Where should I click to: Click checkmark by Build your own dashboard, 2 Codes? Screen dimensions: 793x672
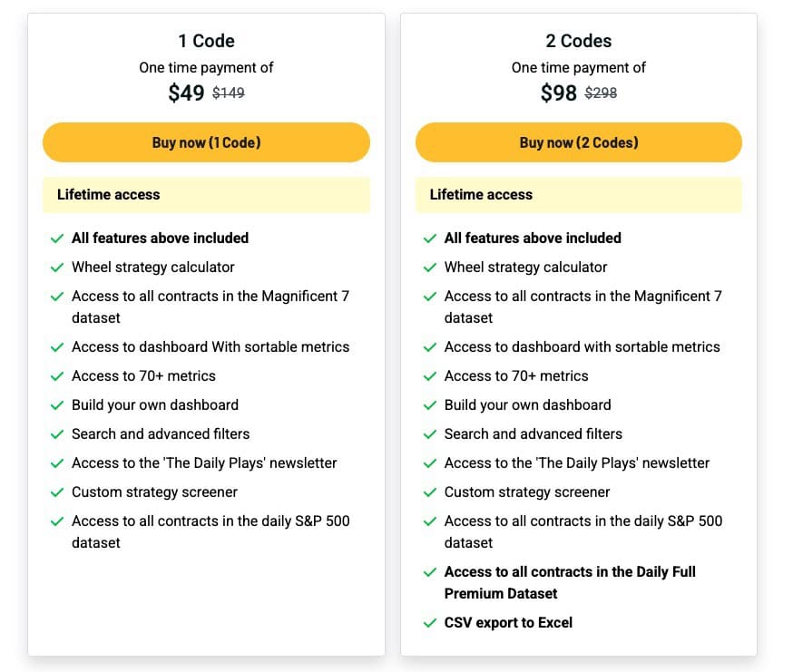430,405
